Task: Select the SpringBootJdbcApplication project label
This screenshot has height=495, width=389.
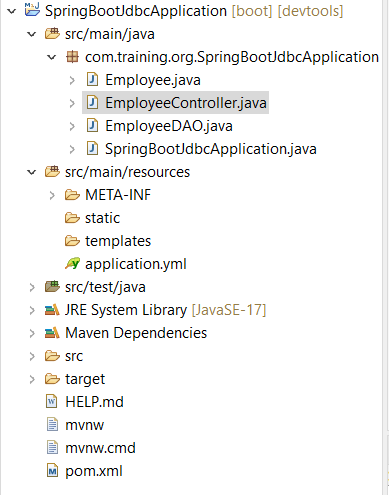Action: [x=136, y=11]
